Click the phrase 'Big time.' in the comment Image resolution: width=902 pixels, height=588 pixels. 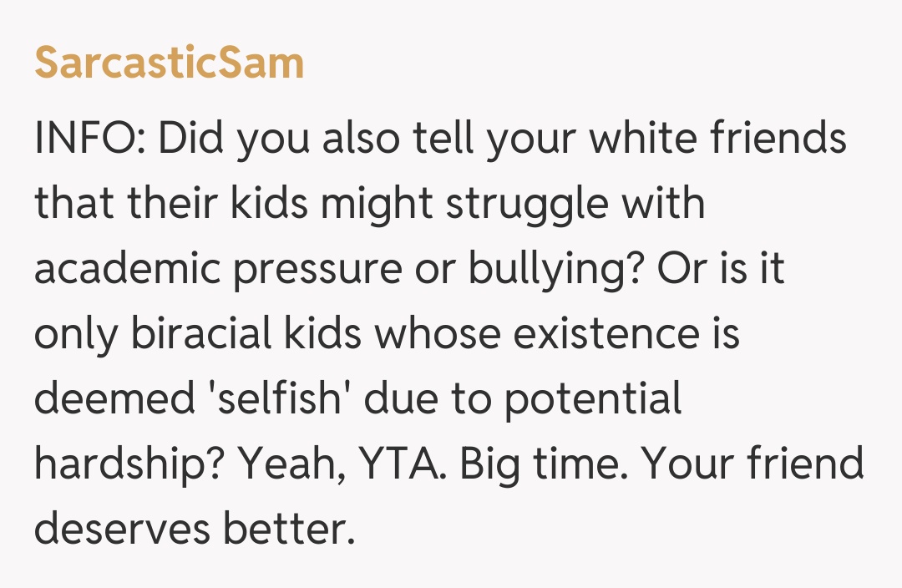click(x=536, y=465)
